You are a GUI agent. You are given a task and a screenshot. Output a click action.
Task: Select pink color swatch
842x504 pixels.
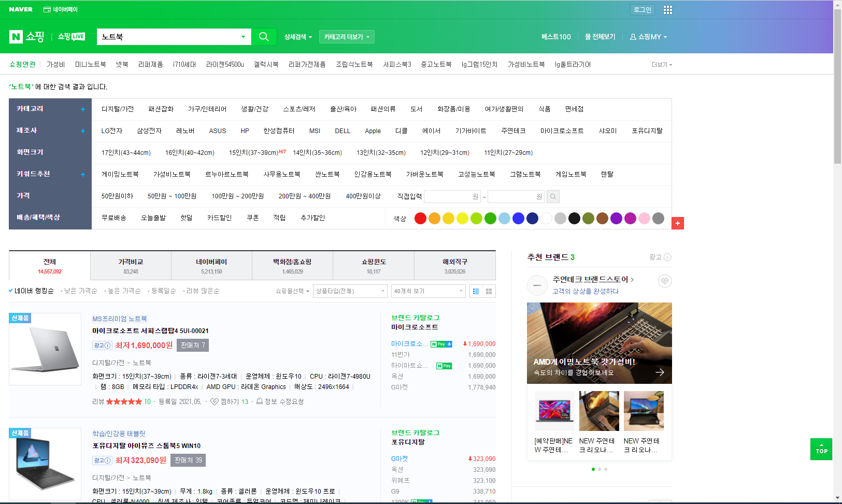coord(644,219)
